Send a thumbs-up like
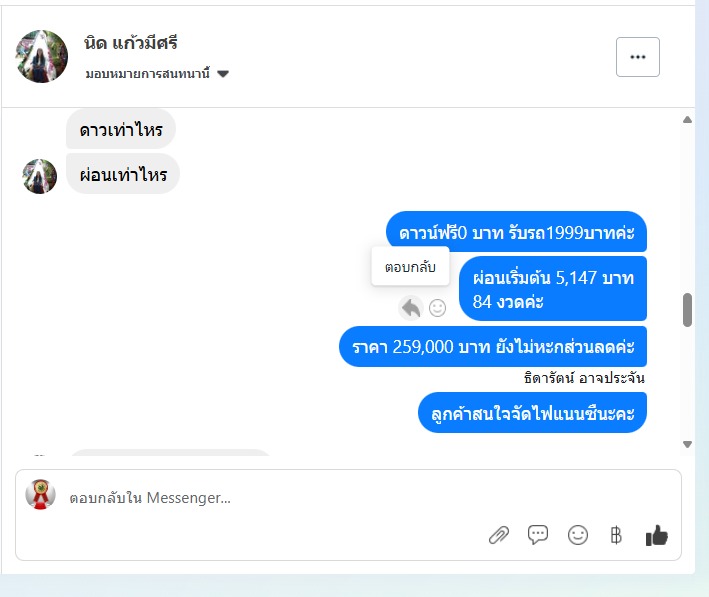The width and height of the screenshot is (709, 597). [656, 535]
